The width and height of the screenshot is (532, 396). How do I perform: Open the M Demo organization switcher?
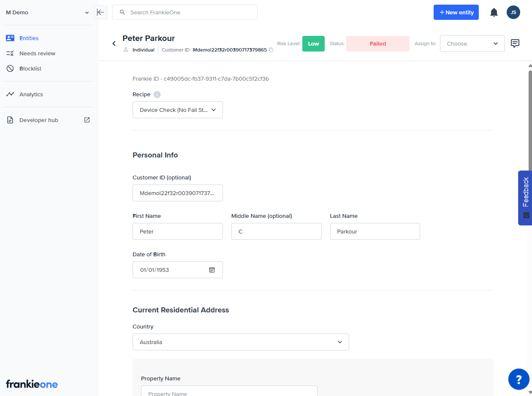point(46,12)
